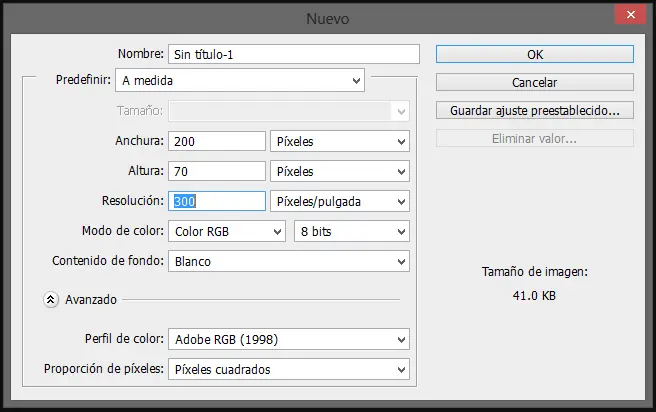This screenshot has width=656, height=412.
Task: Open the Perfil de color dropdown
Action: pos(288,339)
